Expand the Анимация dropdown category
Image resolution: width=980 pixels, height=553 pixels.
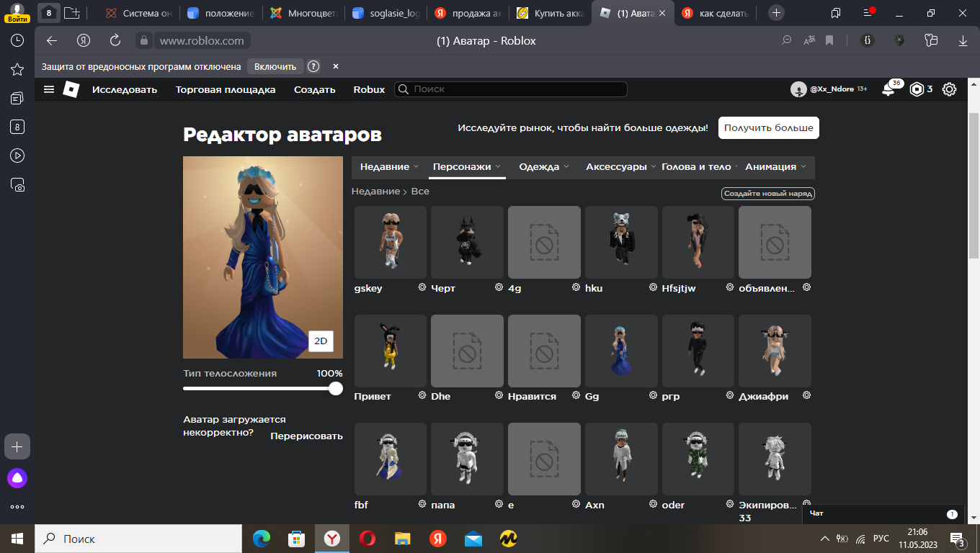pyautogui.click(x=775, y=167)
